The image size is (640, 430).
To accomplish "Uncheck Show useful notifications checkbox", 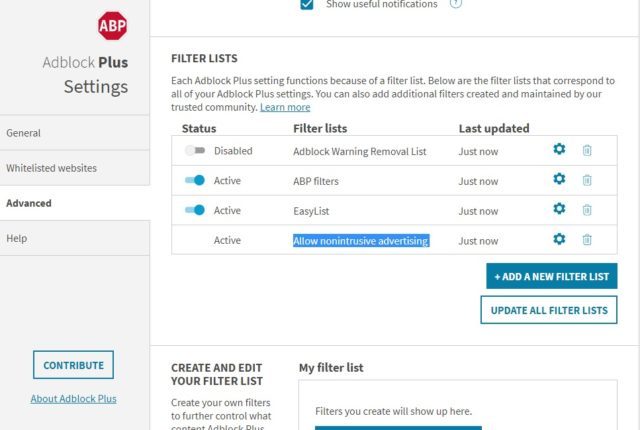I will (307, 4).
